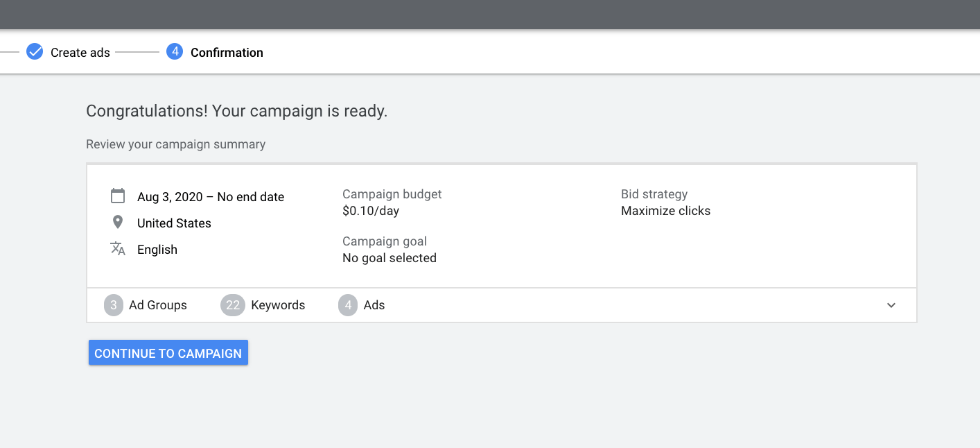
Task: Click the Ads count badge showing 4
Action: coord(347,305)
